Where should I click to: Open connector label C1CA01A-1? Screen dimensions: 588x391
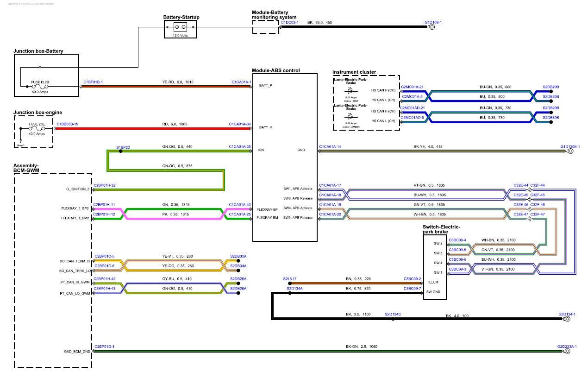click(x=241, y=82)
